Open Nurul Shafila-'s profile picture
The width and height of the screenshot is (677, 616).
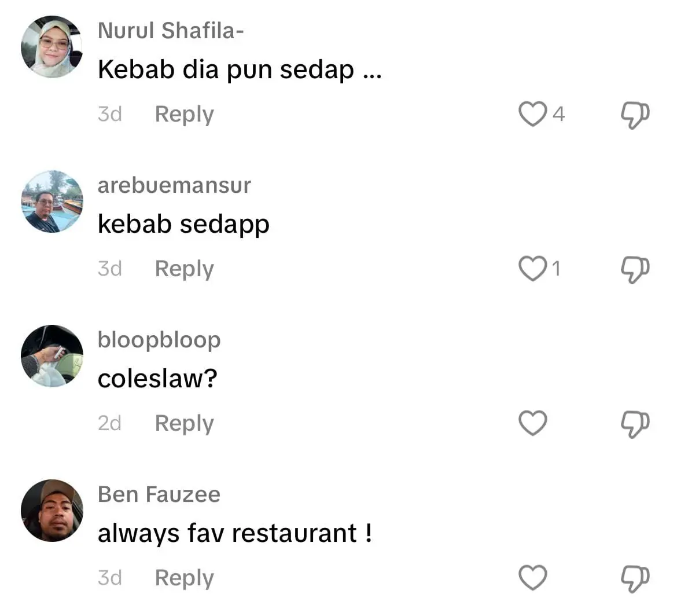tap(51, 47)
